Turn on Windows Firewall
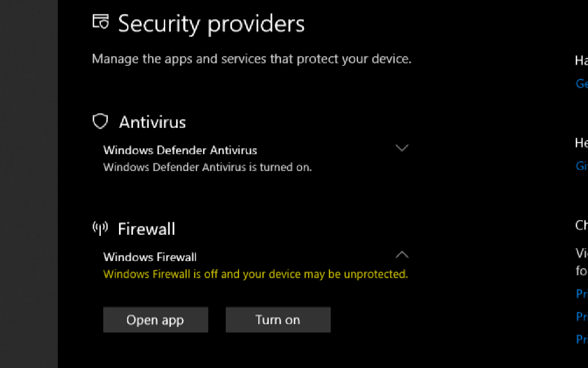The width and height of the screenshot is (588, 368). (278, 320)
